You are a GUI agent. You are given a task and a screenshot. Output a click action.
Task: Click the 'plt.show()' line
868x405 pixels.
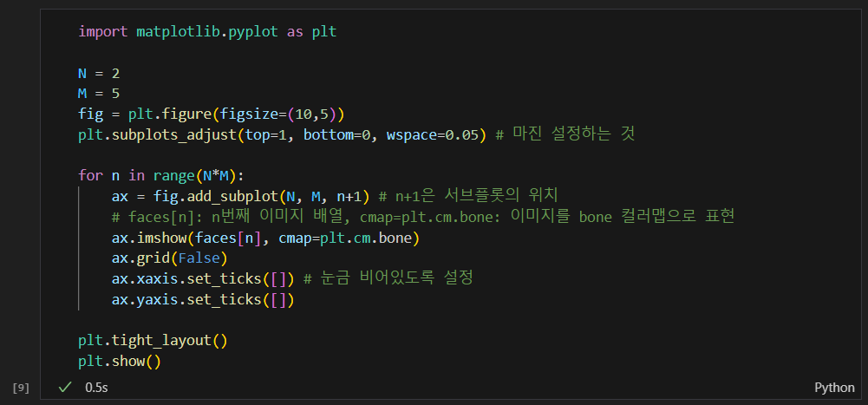pos(120,362)
